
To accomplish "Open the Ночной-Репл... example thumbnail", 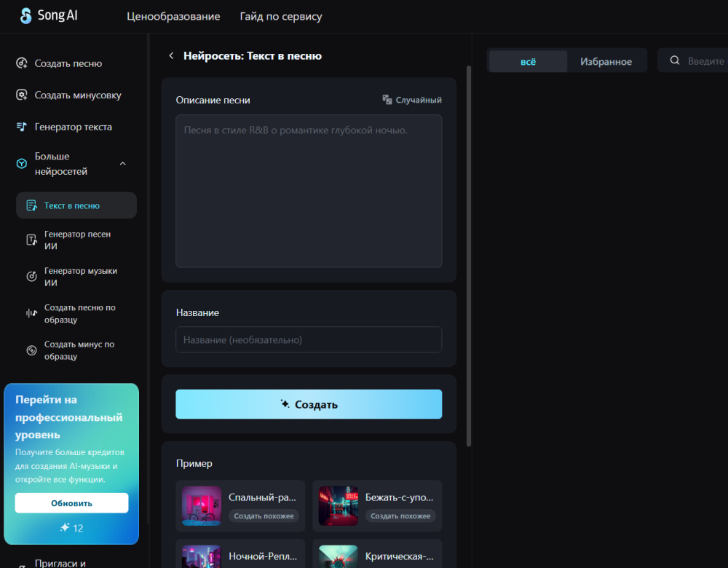I will click(x=202, y=556).
